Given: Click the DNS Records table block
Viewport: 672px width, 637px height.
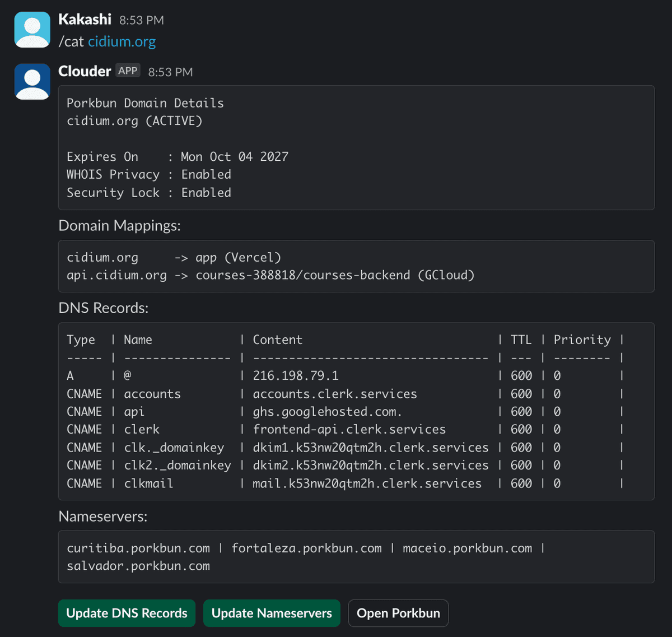Looking at the screenshot, I should 356,410.
